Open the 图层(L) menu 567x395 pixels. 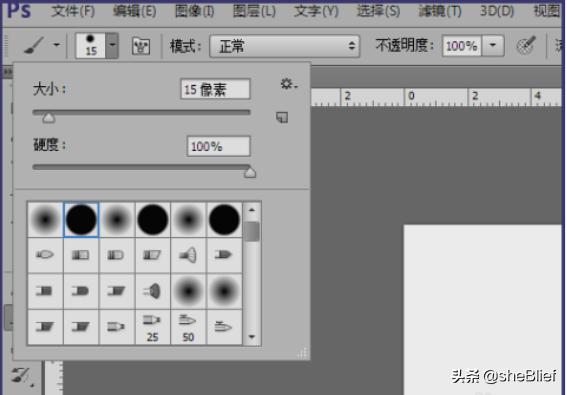(254, 12)
